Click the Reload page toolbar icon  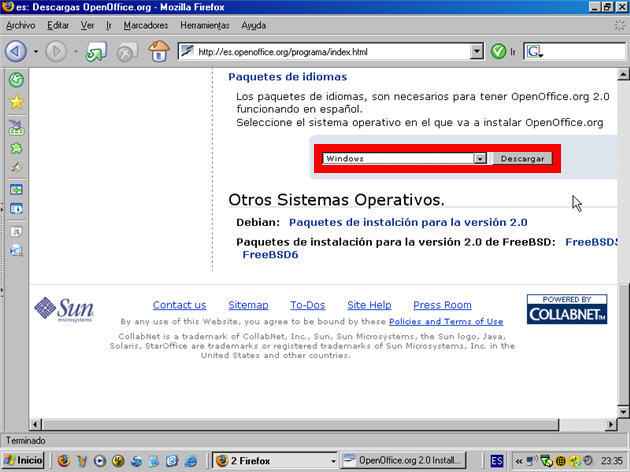point(94,51)
